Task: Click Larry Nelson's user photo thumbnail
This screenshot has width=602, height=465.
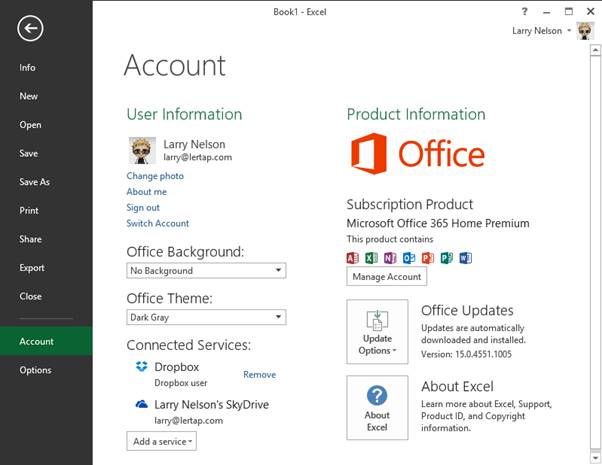Action: click(142, 150)
